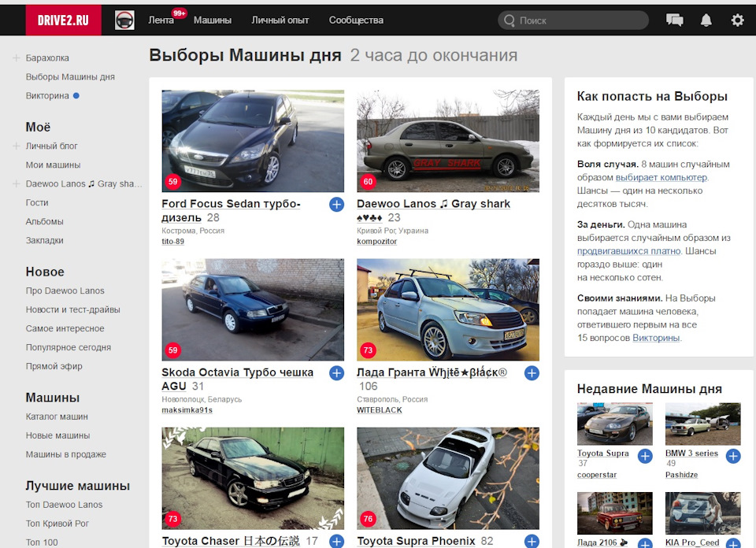Click the plus icon for Ford Focus Sedan

pos(336,205)
